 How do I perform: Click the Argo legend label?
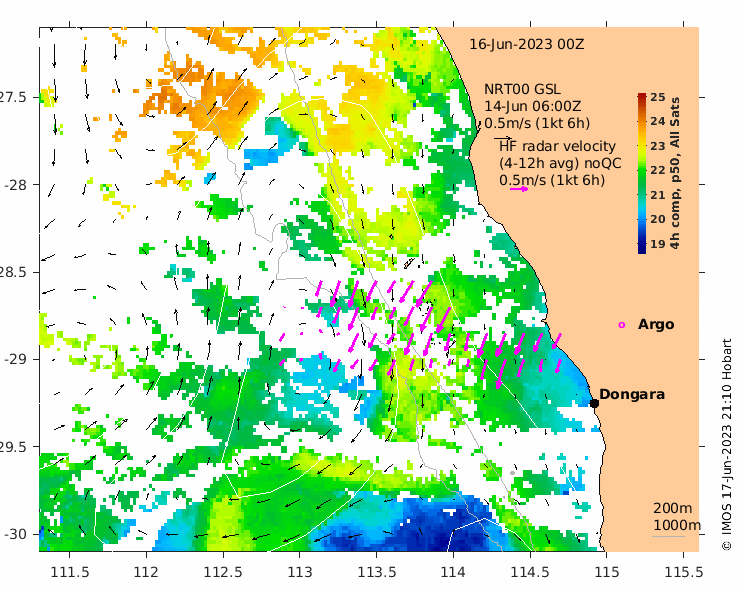click(x=656, y=324)
